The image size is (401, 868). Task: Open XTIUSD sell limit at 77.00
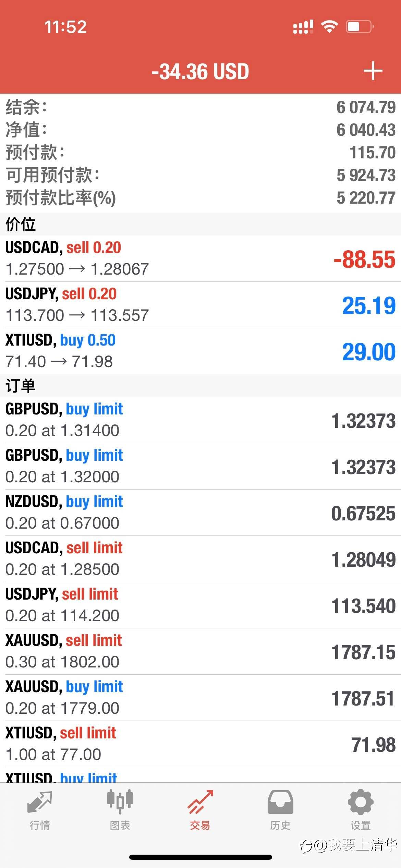pyautogui.click(x=200, y=744)
